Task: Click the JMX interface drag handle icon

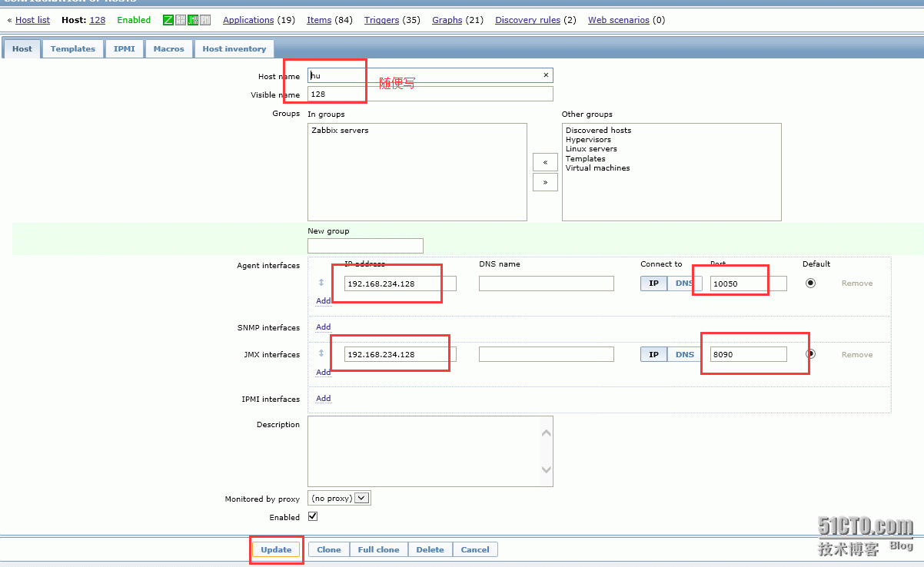Action: click(x=321, y=354)
